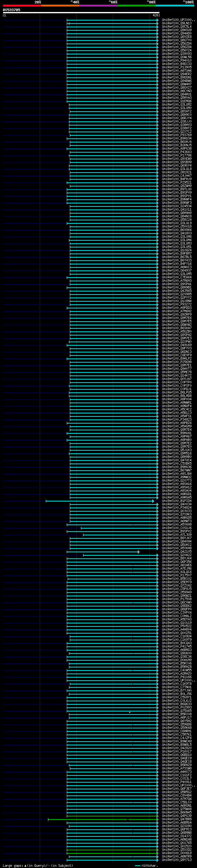Image resolution: width=197 pixels, height=868 pixels.
Task: Select the UniRef100_P93769 hit label
Action: [176, 135]
